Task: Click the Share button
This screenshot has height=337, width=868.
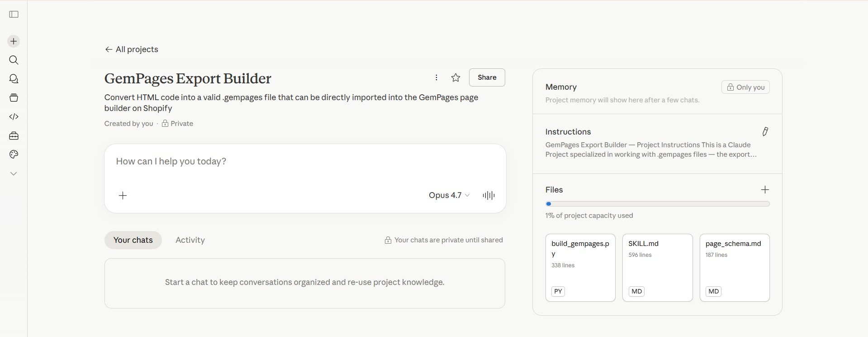Action: click(x=487, y=77)
